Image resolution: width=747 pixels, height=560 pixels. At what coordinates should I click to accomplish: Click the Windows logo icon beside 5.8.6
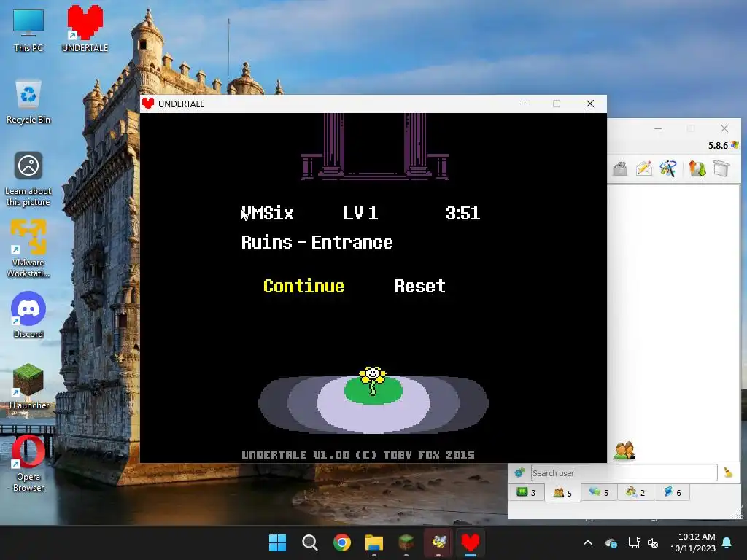[735, 145]
